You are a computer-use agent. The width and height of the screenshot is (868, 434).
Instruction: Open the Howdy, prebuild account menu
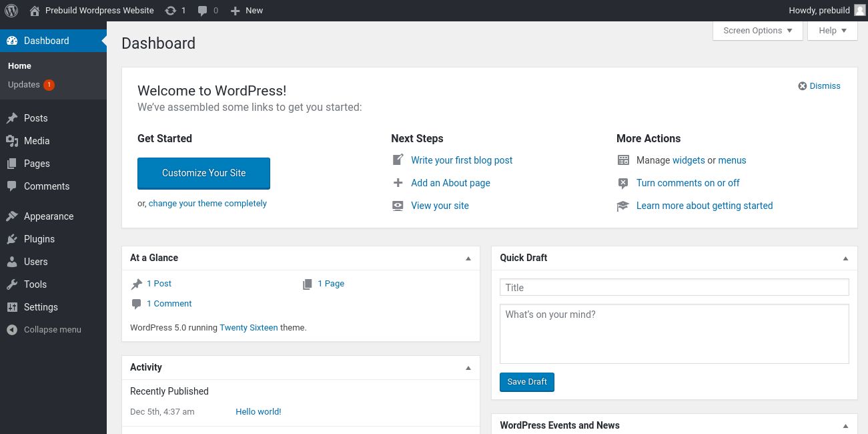click(x=819, y=10)
